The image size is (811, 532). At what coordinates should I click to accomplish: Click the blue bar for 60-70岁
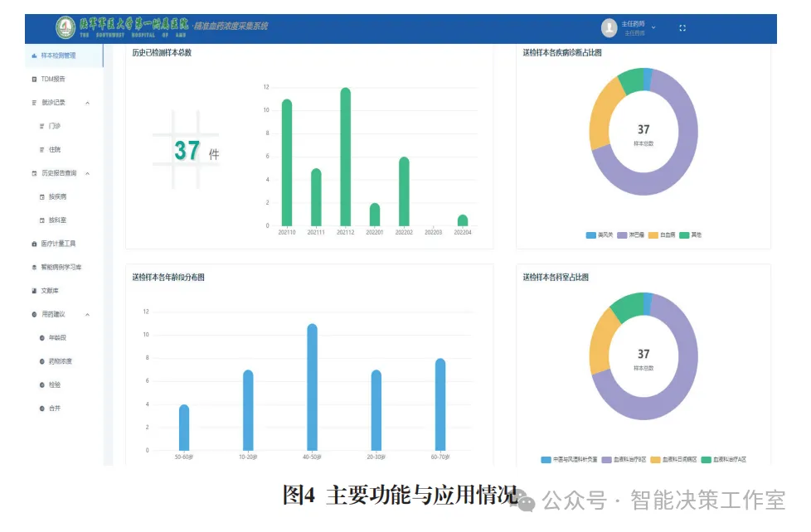pyautogui.click(x=440, y=405)
